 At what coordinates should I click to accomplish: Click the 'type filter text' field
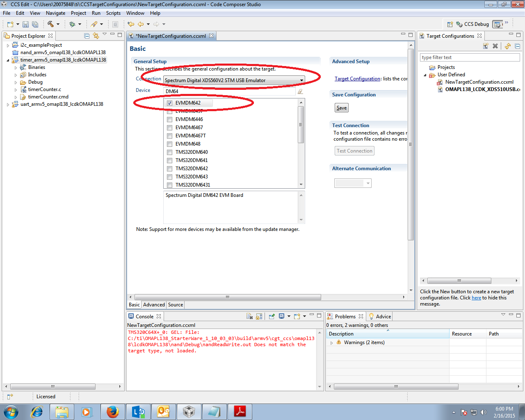point(470,57)
